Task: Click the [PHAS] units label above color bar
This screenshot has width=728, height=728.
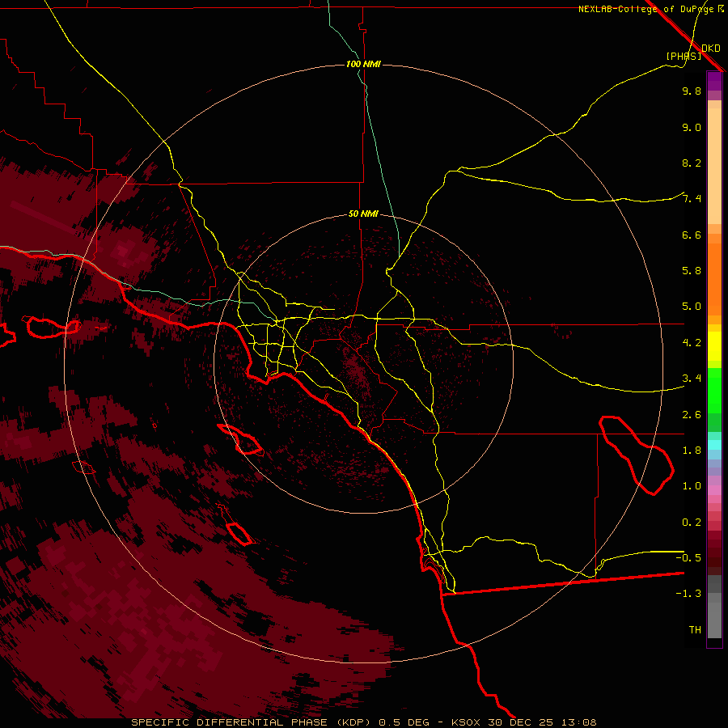Action: (684, 56)
